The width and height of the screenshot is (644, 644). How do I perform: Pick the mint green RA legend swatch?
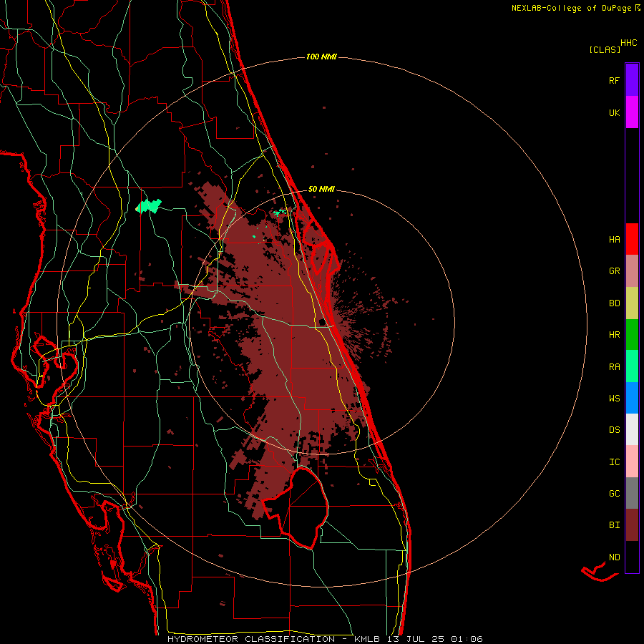[632, 366]
